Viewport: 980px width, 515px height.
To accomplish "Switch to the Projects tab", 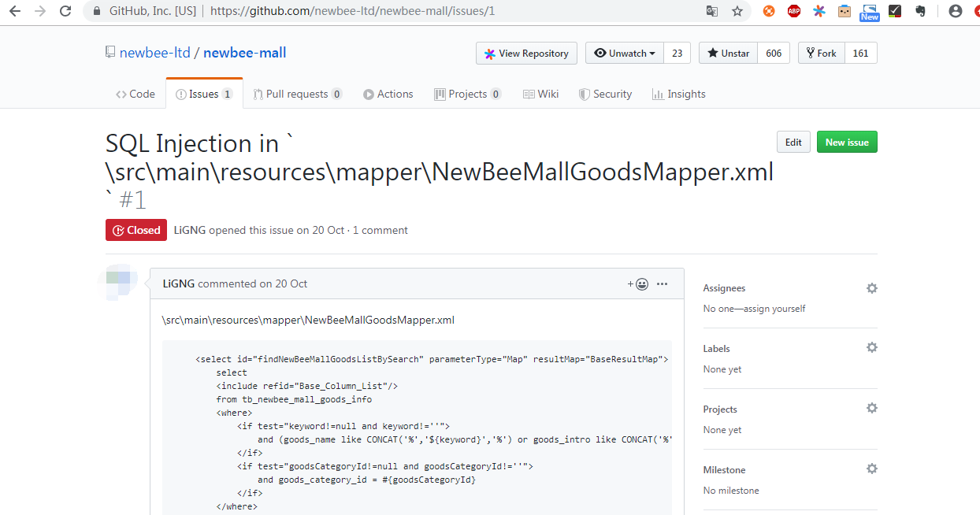I will (468, 94).
